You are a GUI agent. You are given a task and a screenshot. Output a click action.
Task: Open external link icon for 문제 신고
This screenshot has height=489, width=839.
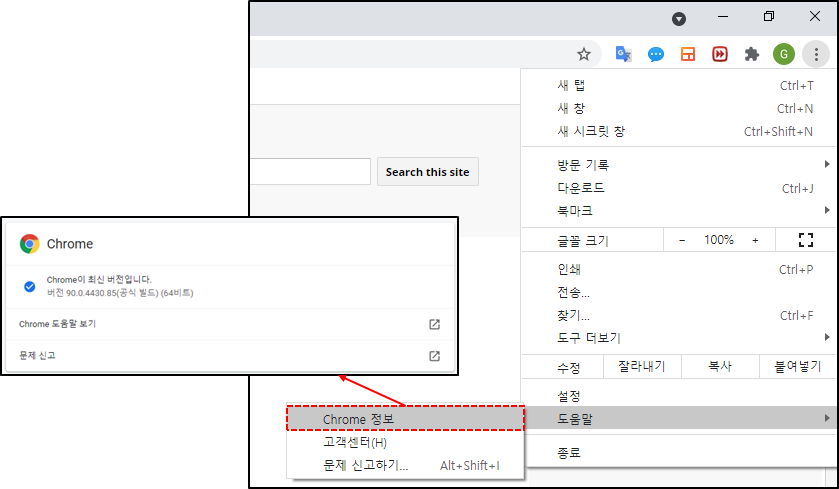pos(434,356)
